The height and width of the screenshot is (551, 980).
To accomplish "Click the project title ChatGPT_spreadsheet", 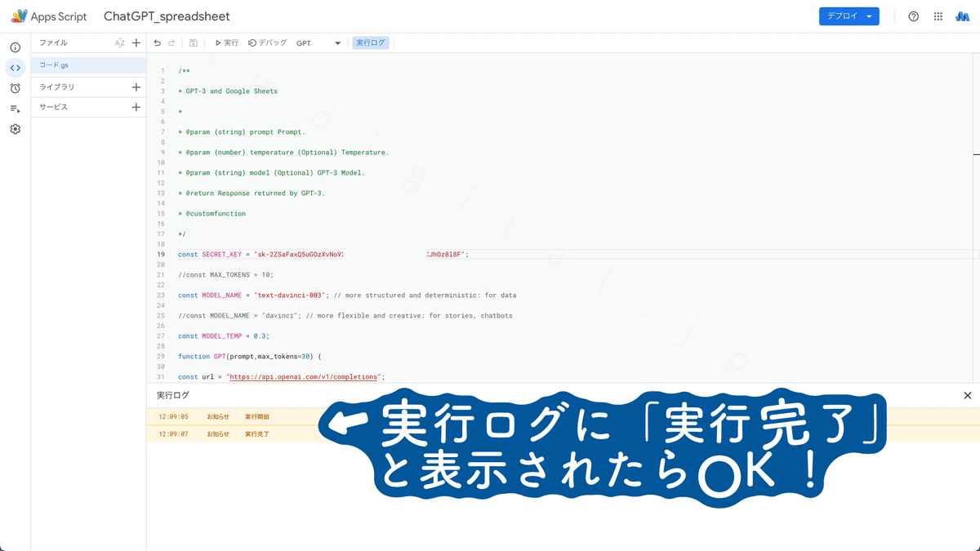I will (x=167, y=16).
